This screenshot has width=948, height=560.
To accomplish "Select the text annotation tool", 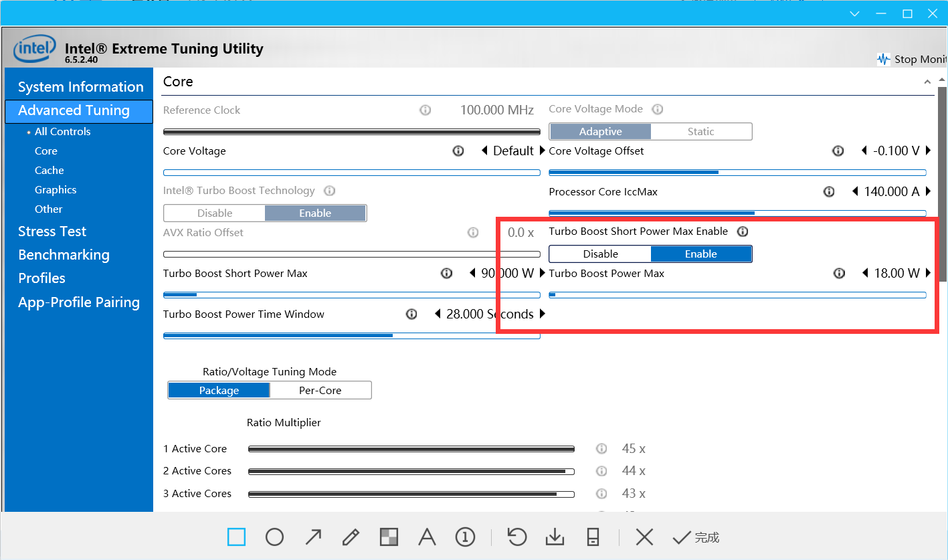I will point(427,537).
